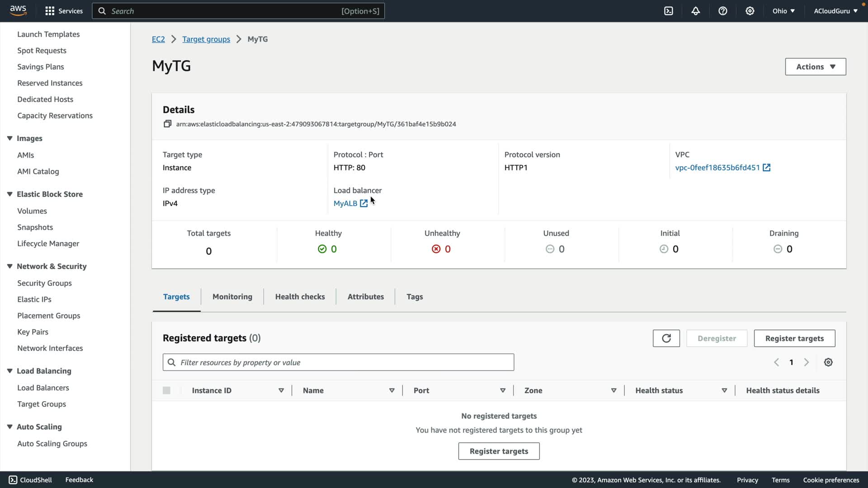The height and width of the screenshot is (488, 868).
Task: Open the Ohio region selector
Action: click(783, 11)
